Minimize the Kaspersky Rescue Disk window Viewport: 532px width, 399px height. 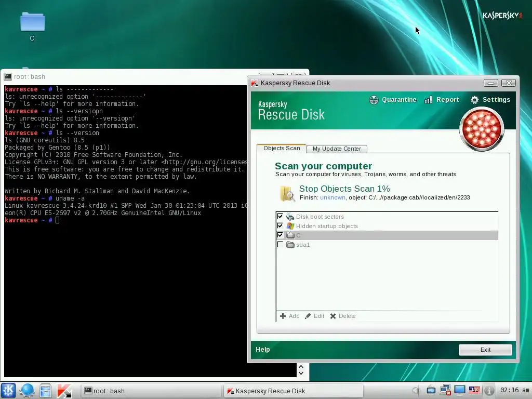[490, 83]
